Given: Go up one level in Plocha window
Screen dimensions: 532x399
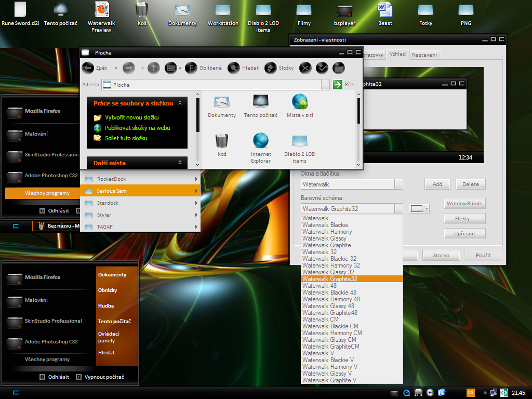Looking at the screenshot, I should click(x=154, y=68).
